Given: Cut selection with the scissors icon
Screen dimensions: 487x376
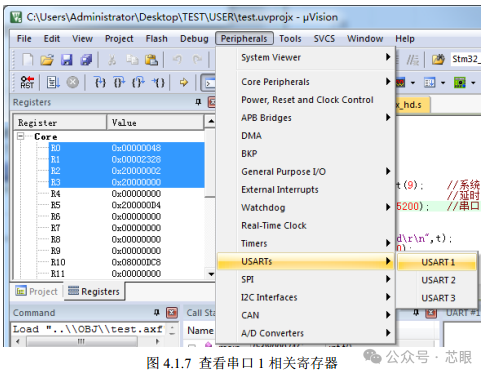Looking at the screenshot, I should point(112,60).
